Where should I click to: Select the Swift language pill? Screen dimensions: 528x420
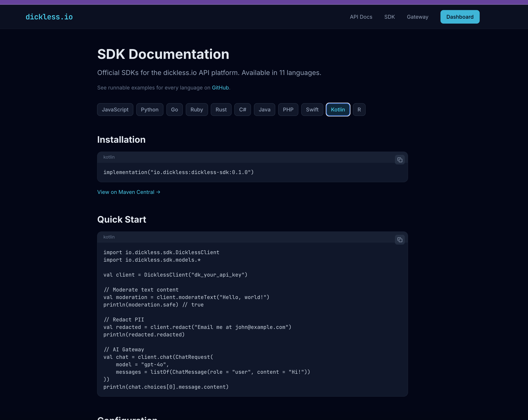[312, 110]
